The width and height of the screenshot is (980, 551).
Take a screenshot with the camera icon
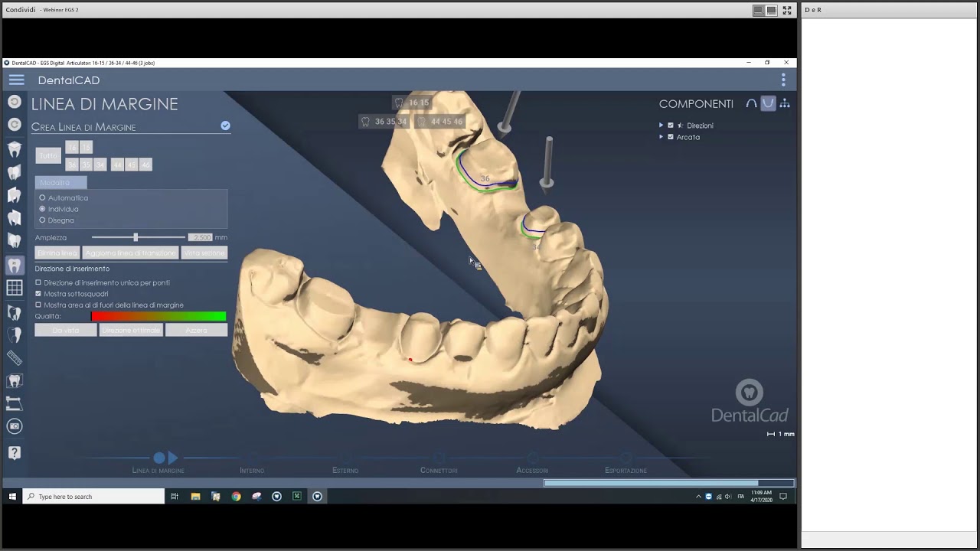[14, 426]
